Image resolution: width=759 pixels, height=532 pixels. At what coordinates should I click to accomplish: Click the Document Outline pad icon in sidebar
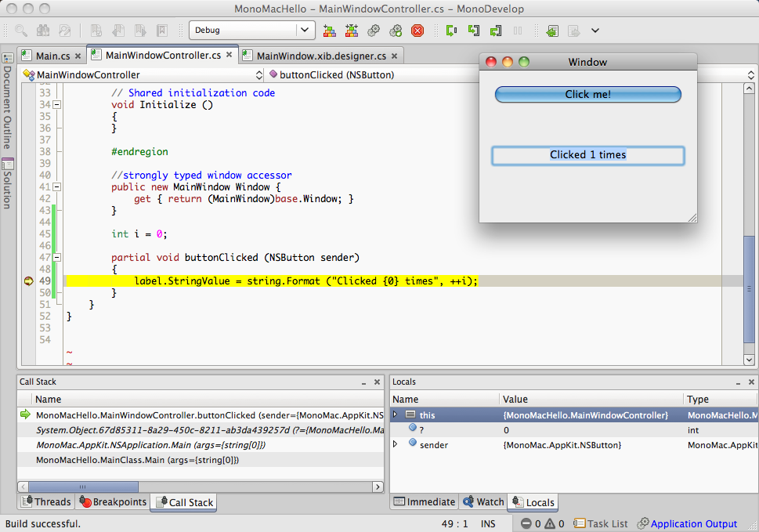7,58
